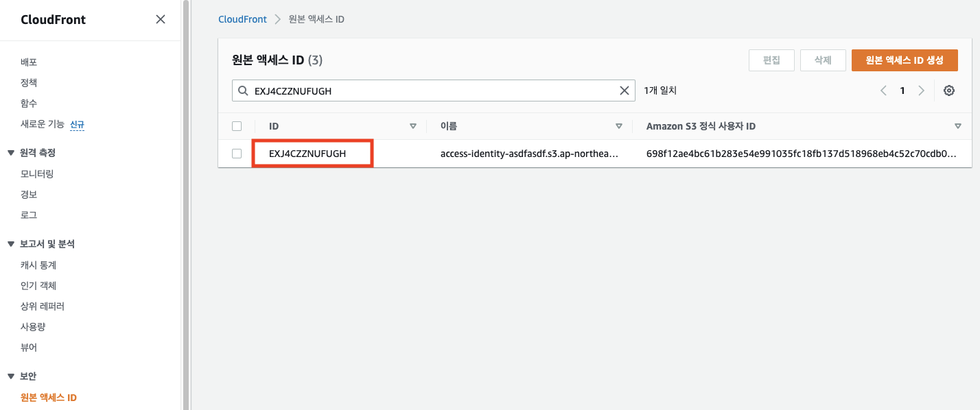Viewport: 980px width, 410px height.
Task: Open 새로운 기능 in sidebar
Action: 43,124
